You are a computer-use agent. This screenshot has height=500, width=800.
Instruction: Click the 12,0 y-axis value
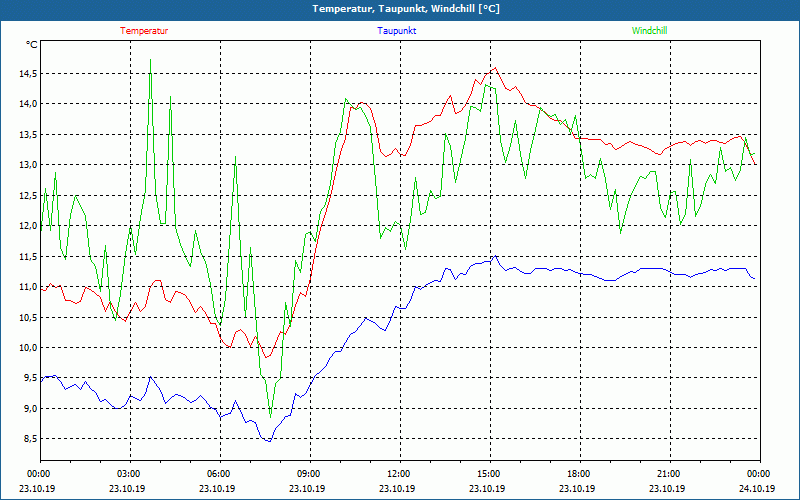28,226
